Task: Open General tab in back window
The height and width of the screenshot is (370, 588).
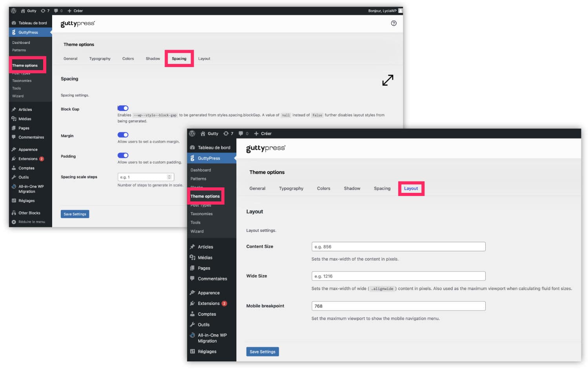Action: (x=71, y=59)
